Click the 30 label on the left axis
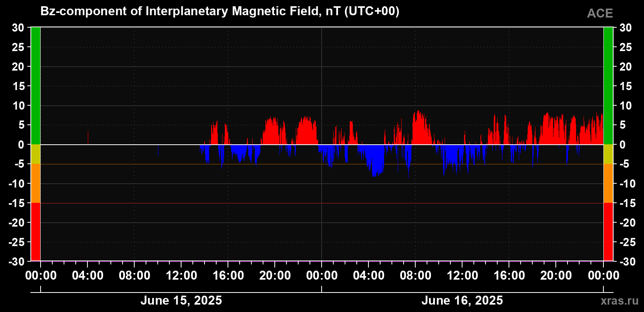Screen dimensions: 644x312 [x=18, y=28]
